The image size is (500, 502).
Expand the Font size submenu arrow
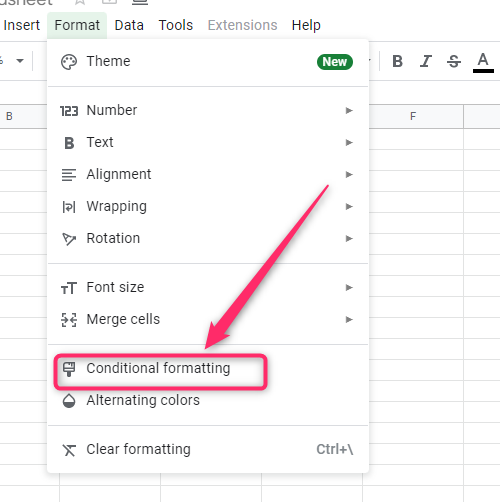pos(349,287)
